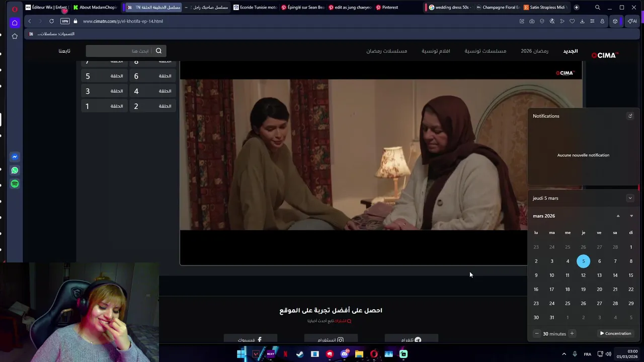This screenshot has height=362, width=644.
Task: Switch to the wedding dress 50s tab
Action: pyautogui.click(x=449, y=8)
